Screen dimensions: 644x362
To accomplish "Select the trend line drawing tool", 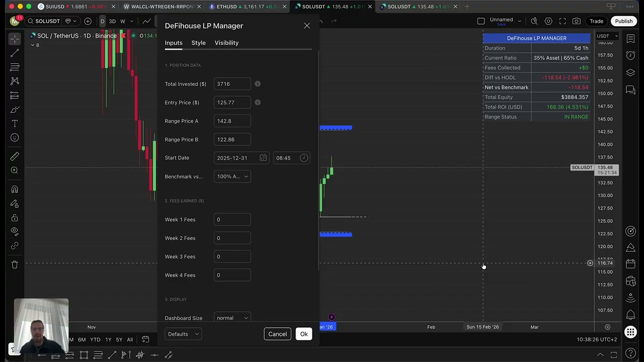I will point(15,53).
